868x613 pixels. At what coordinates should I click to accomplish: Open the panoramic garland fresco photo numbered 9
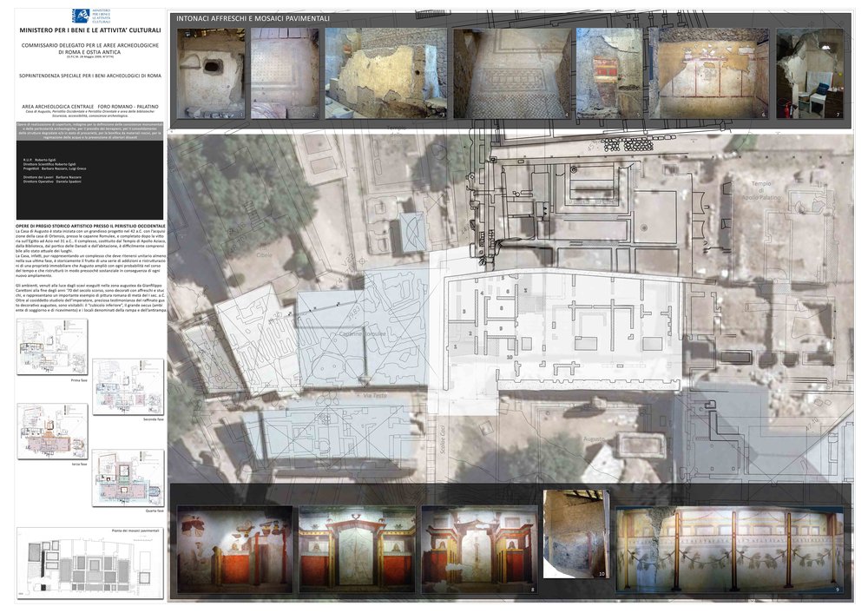click(x=730, y=550)
